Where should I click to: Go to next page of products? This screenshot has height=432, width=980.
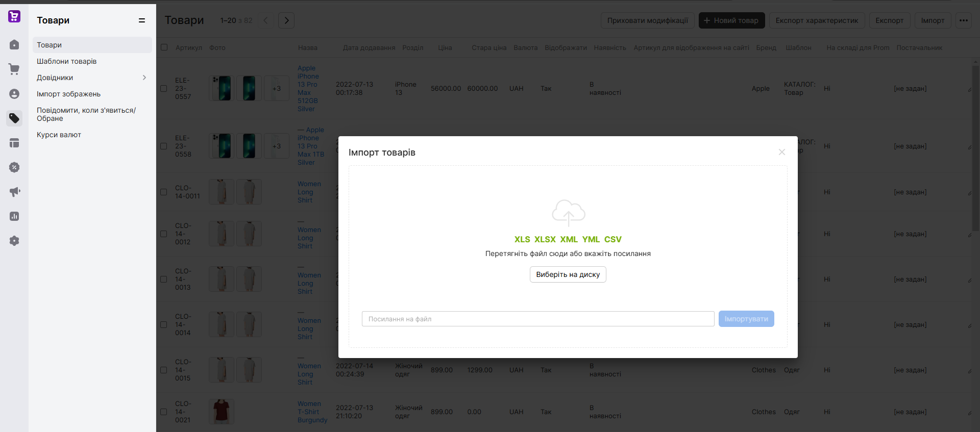[x=286, y=20]
